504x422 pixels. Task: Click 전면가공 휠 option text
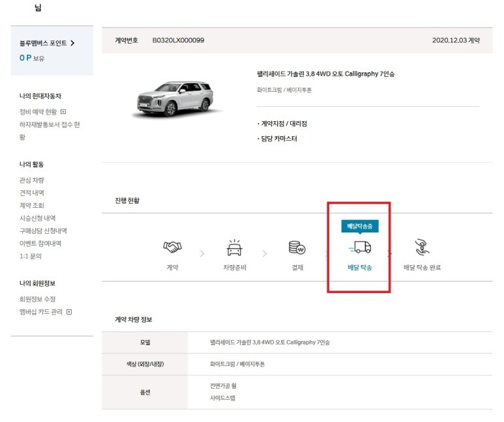point(223,386)
